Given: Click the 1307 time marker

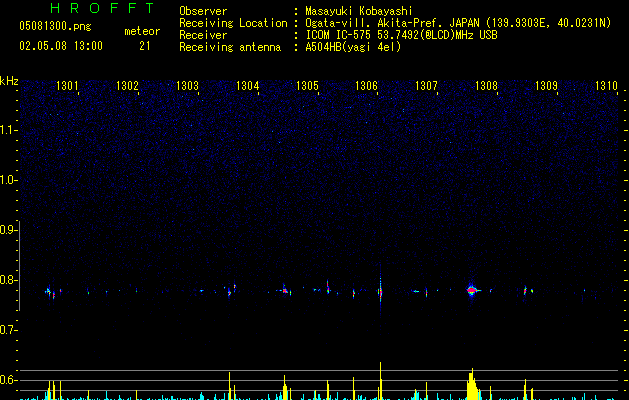Looking at the screenshot, I should tap(426, 86).
